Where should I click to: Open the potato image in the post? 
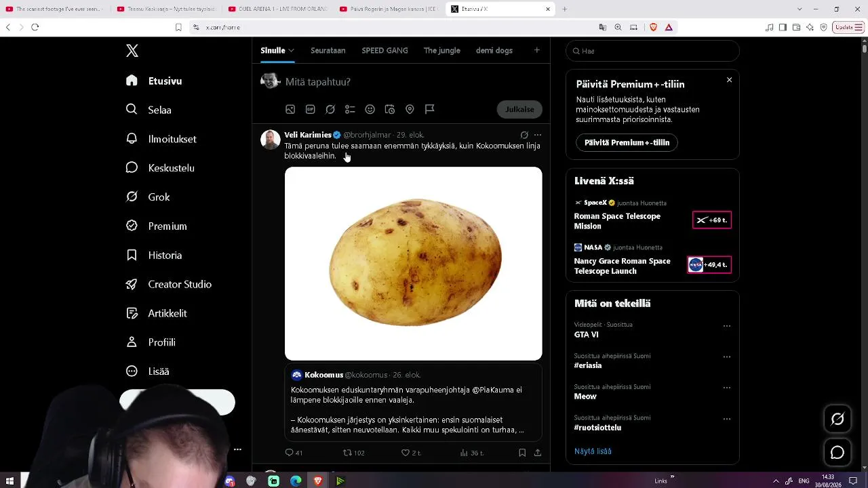coord(414,264)
